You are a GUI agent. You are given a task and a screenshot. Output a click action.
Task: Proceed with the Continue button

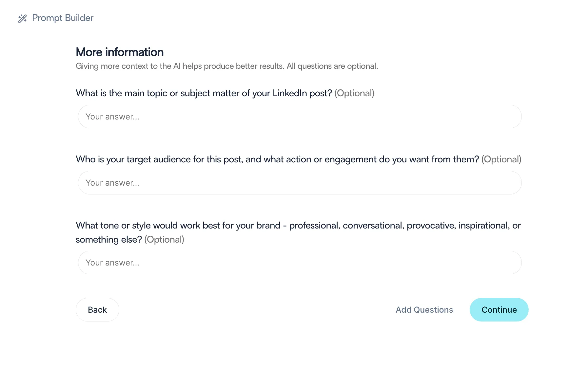tap(499, 310)
